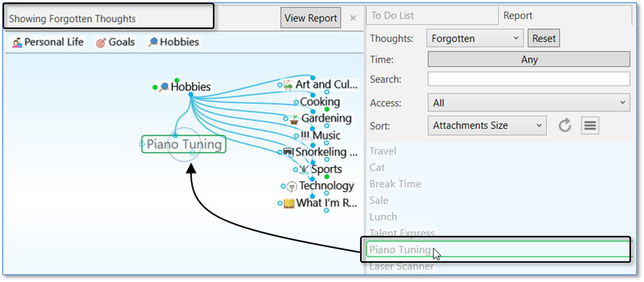Open the report options hamburger menu

[x=590, y=125]
